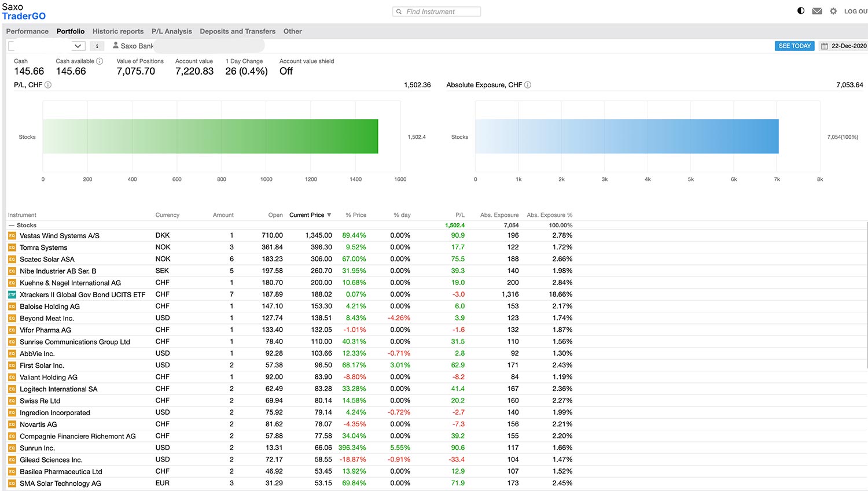Click the EQ icon for Gilead Sciences
The height and width of the screenshot is (491, 868).
tap(12, 460)
